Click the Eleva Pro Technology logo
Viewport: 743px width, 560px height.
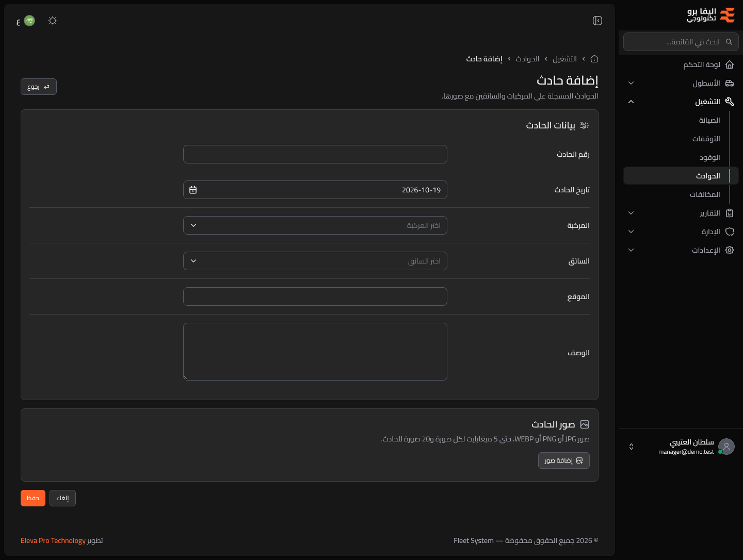pos(711,15)
